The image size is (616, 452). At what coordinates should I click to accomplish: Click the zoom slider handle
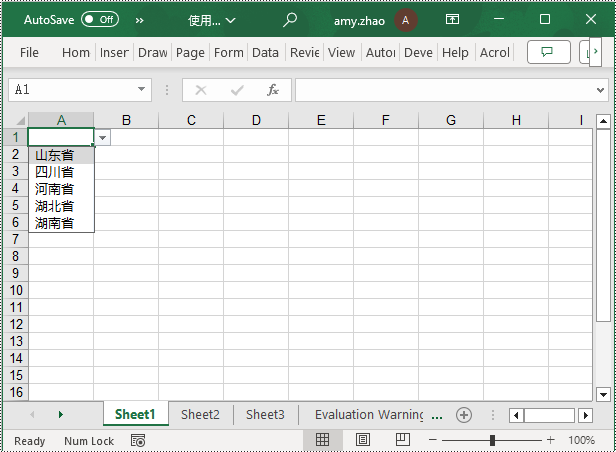coord(492,440)
